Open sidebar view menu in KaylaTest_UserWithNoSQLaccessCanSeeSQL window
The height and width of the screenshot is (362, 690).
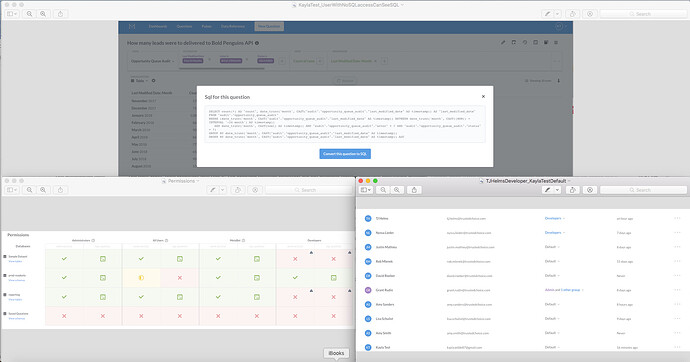pos(12,14)
